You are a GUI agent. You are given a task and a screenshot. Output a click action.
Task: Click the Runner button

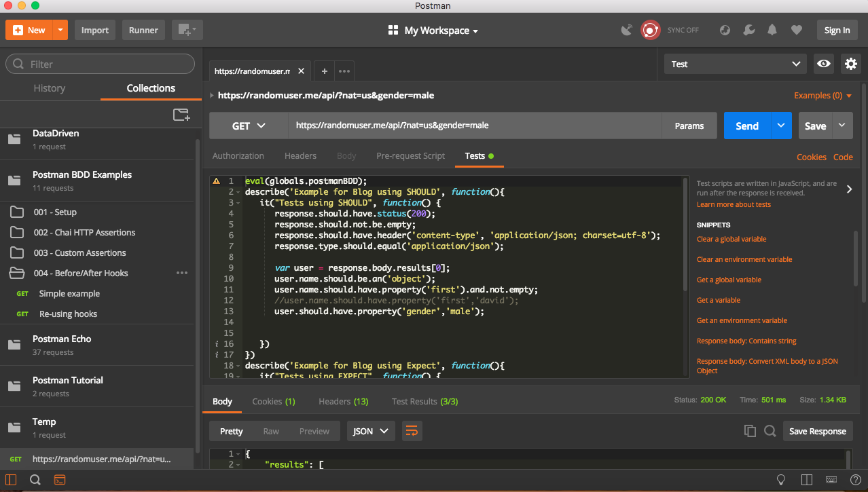(144, 30)
